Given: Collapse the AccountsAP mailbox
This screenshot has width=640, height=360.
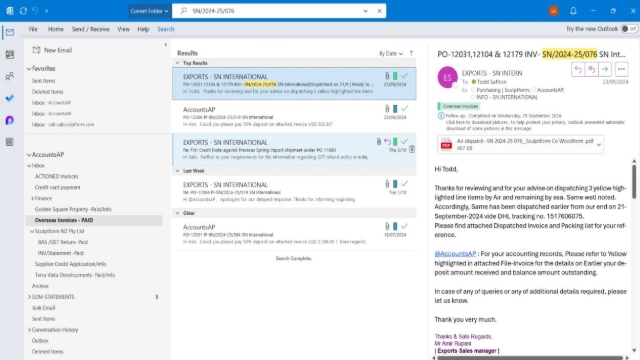Looking at the screenshot, I should (29, 155).
